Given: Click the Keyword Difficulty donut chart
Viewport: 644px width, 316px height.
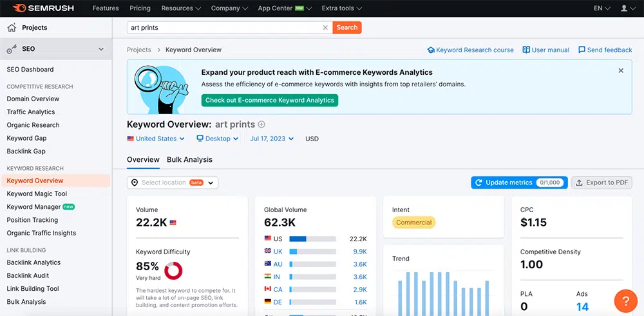Looking at the screenshot, I should (x=173, y=271).
